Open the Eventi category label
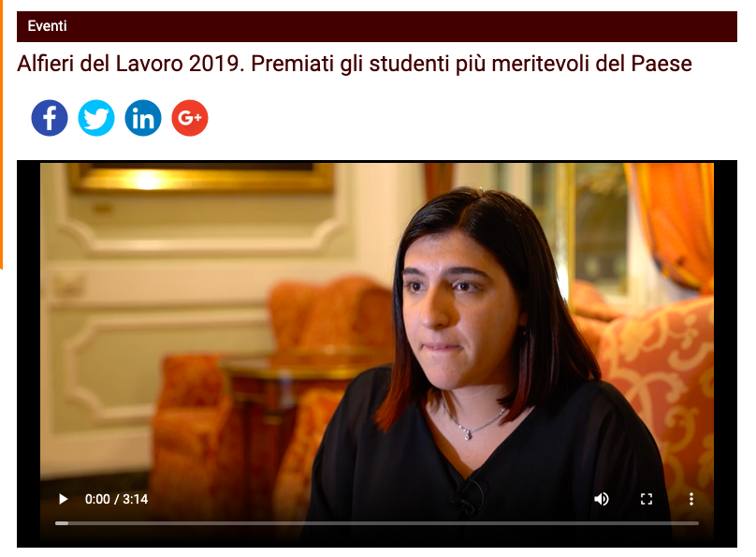This screenshot has height=557, width=756. click(47, 26)
